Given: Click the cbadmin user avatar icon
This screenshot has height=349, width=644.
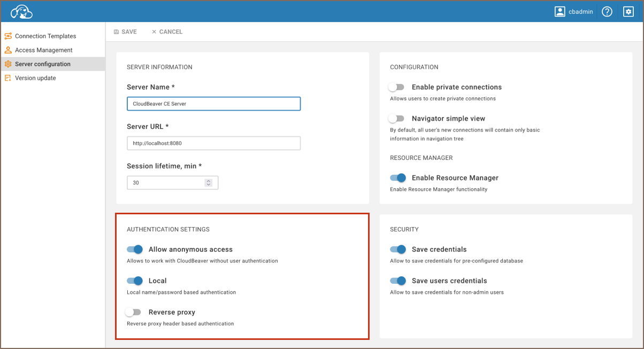Looking at the screenshot, I should [559, 12].
